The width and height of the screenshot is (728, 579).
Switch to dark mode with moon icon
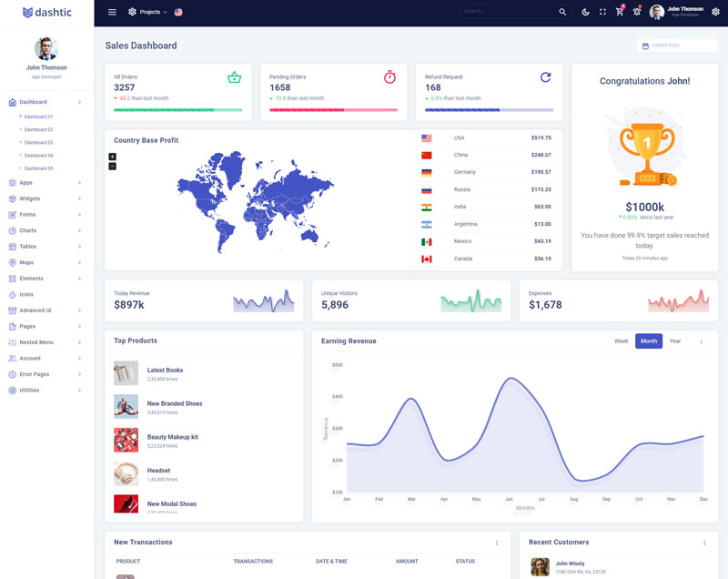point(585,12)
